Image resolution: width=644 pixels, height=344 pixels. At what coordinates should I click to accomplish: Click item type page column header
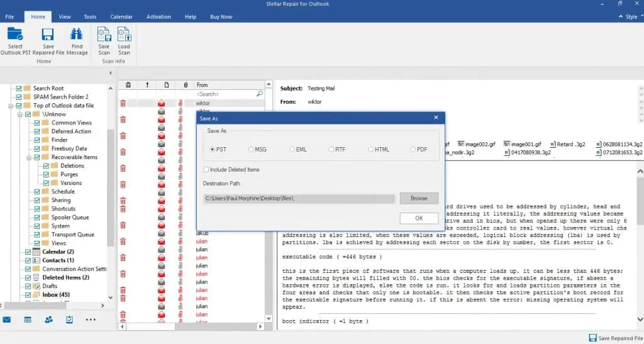click(166, 84)
